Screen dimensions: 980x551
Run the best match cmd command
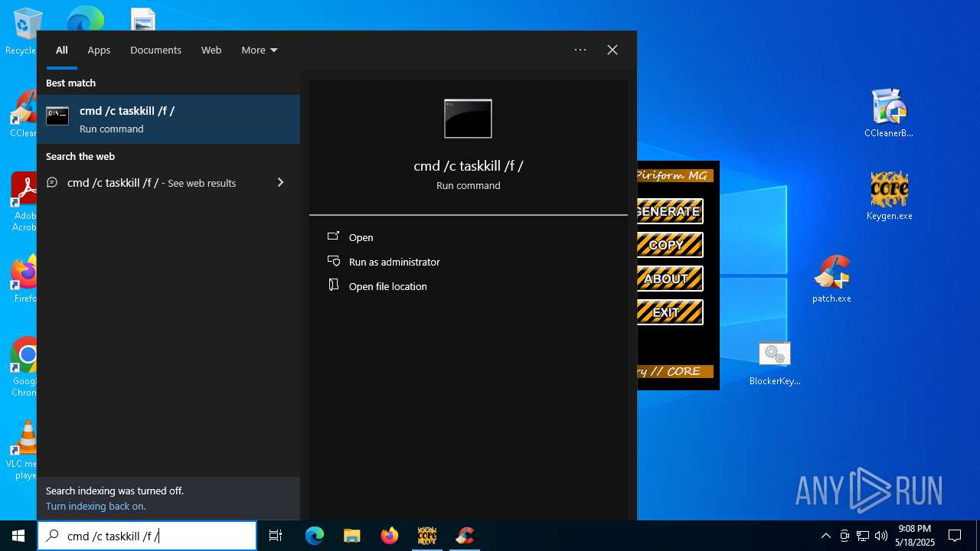(168, 119)
